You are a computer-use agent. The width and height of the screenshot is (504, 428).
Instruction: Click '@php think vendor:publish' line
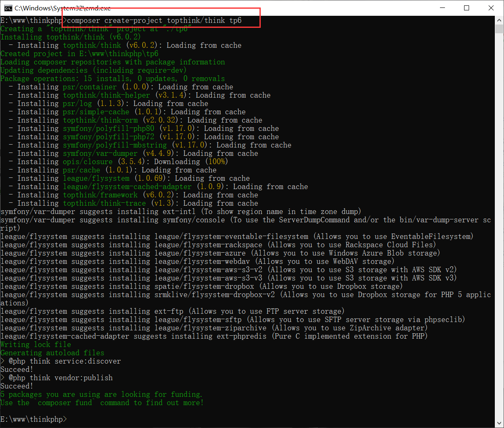[57, 378]
